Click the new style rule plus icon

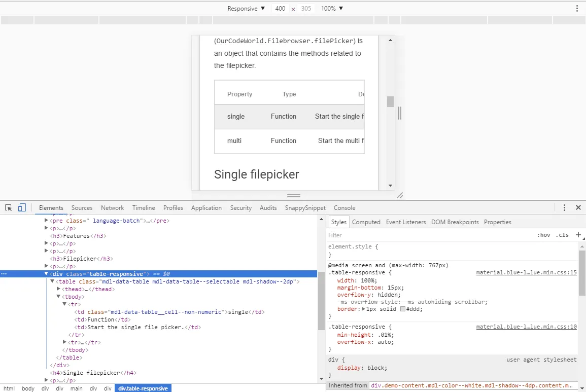pyautogui.click(x=578, y=235)
